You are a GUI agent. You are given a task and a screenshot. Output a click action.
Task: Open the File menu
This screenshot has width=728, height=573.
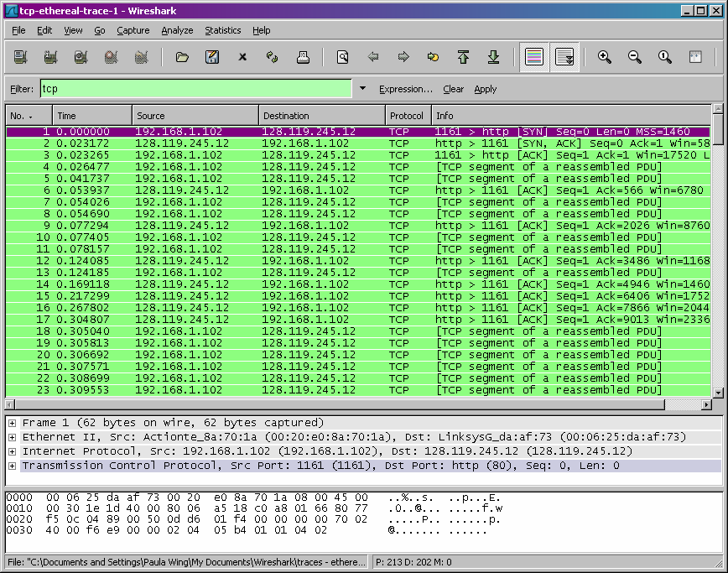(x=18, y=30)
